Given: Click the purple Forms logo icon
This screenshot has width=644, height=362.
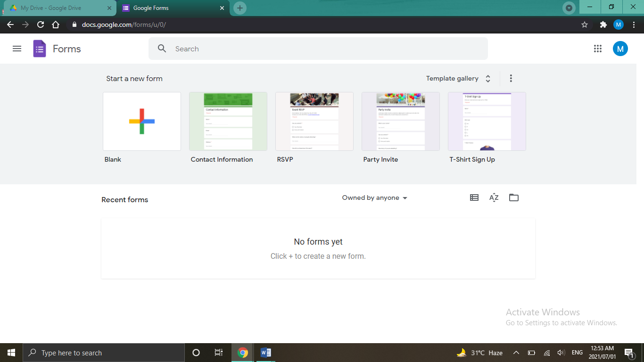Looking at the screenshot, I should (x=40, y=49).
